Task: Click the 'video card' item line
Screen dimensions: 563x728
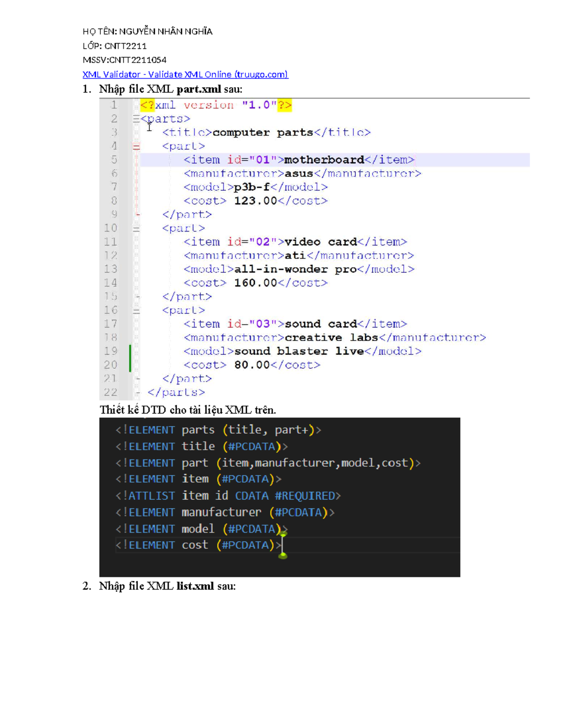Action: tap(295, 242)
